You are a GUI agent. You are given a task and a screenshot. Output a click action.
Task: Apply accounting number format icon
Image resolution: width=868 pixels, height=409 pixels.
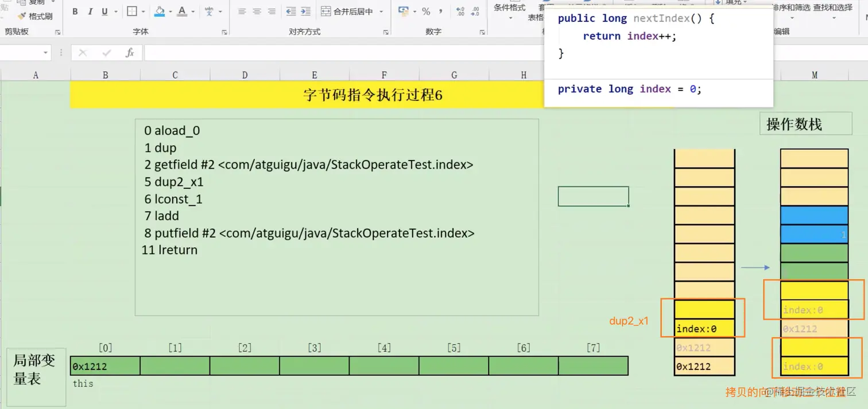[403, 11]
